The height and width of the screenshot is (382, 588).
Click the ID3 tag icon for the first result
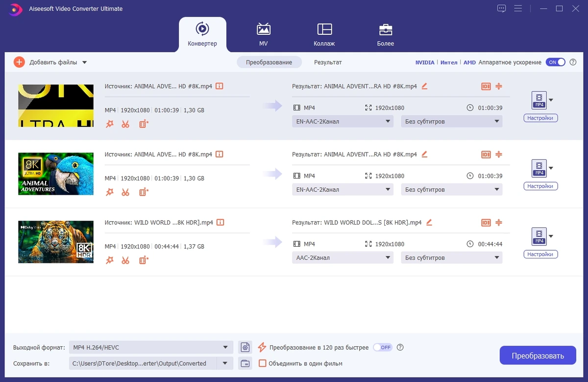(x=486, y=86)
